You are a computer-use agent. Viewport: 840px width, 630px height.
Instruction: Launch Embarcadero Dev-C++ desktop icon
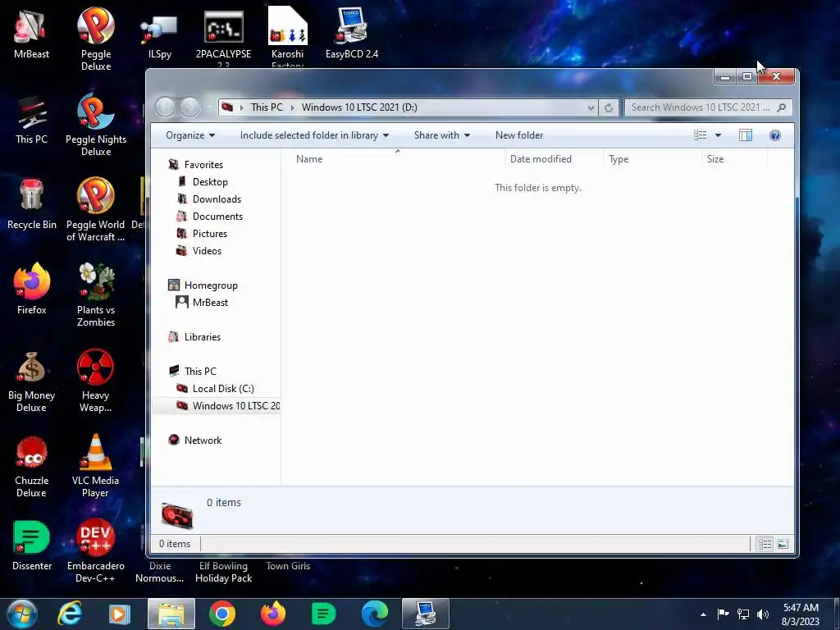click(x=96, y=550)
